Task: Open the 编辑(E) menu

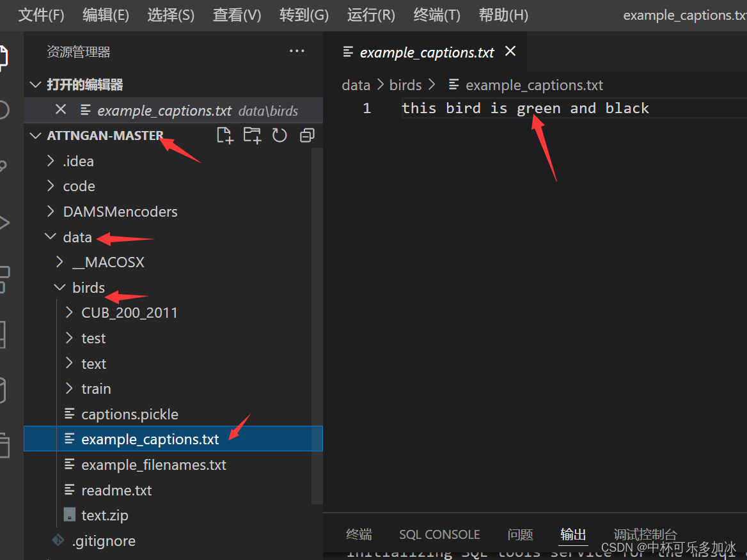Action: (x=106, y=15)
